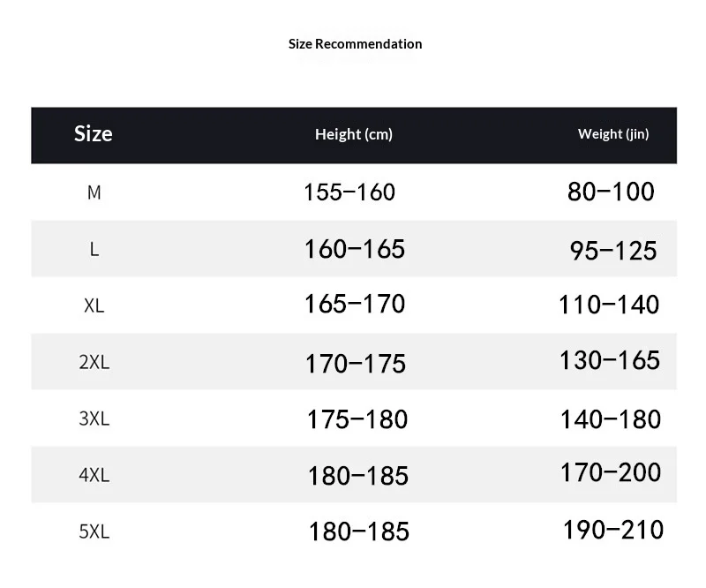Select the height value in the 5XL row
706x588 pixels.
[x=358, y=531]
